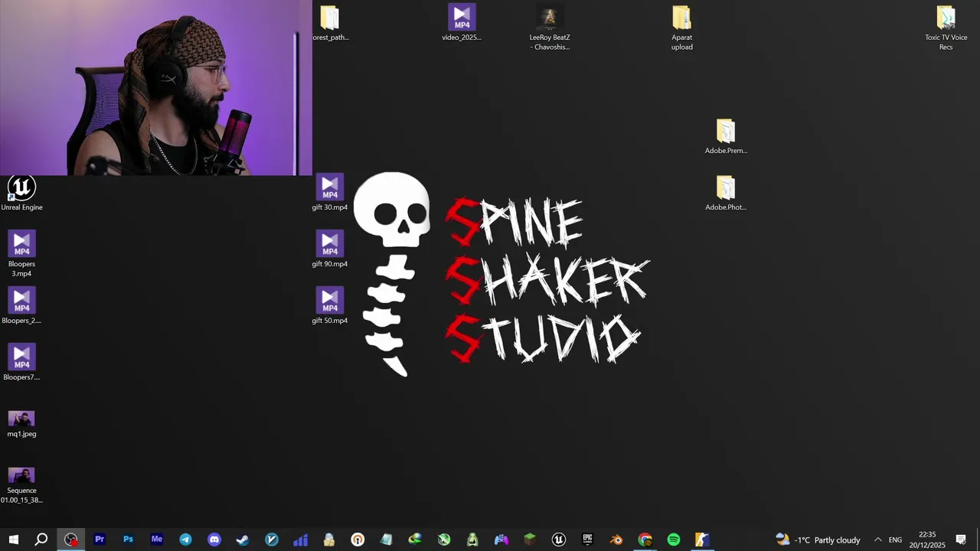
Task: Open taskbar search magnifier
Action: click(x=41, y=540)
